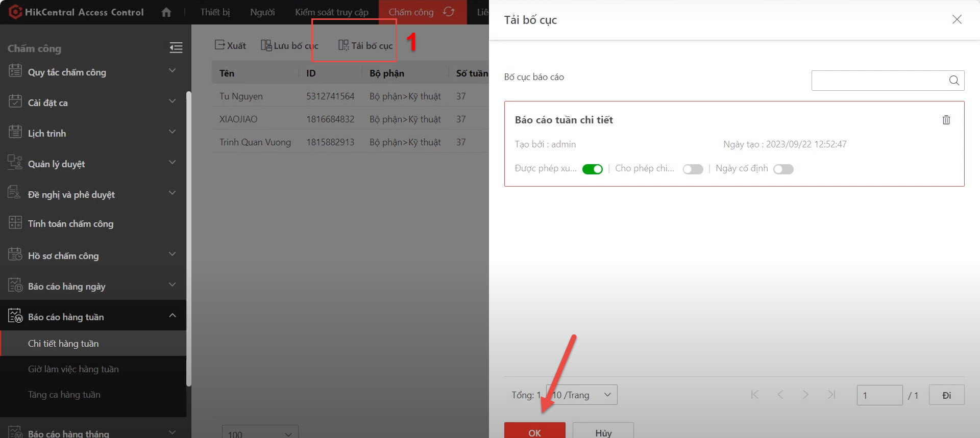Click the search magnifier icon
This screenshot has width=980, height=438.
[x=953, y=81]
